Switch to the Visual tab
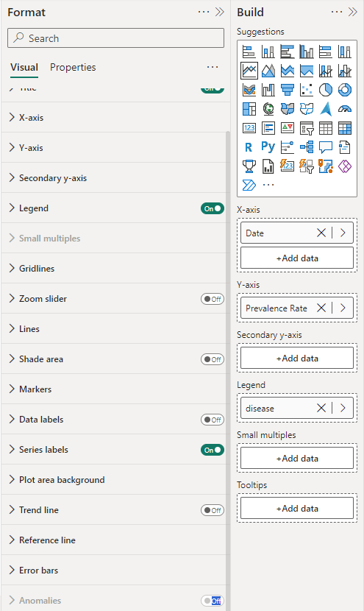364x611 pixels. pos(24,68)
